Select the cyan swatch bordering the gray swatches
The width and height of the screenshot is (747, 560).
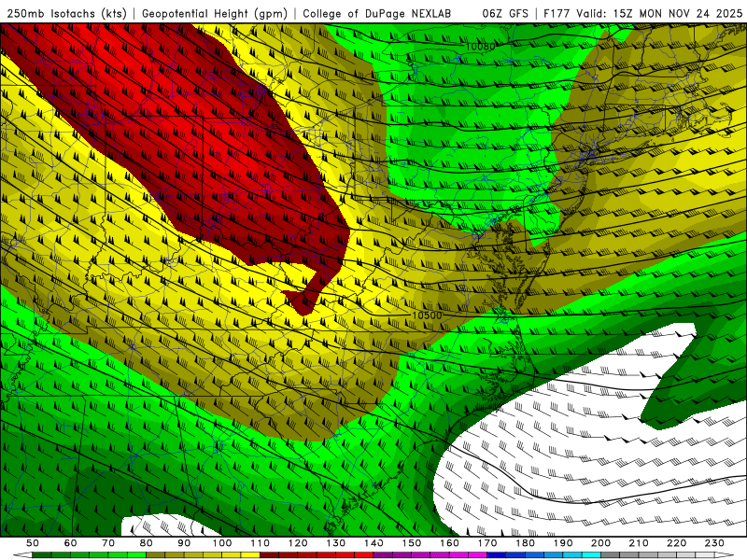coord(591,554)
